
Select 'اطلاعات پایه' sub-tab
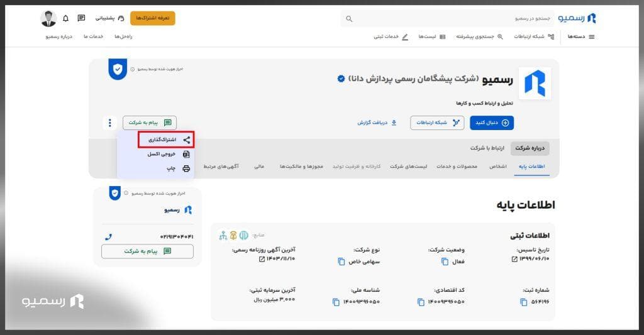531,167
